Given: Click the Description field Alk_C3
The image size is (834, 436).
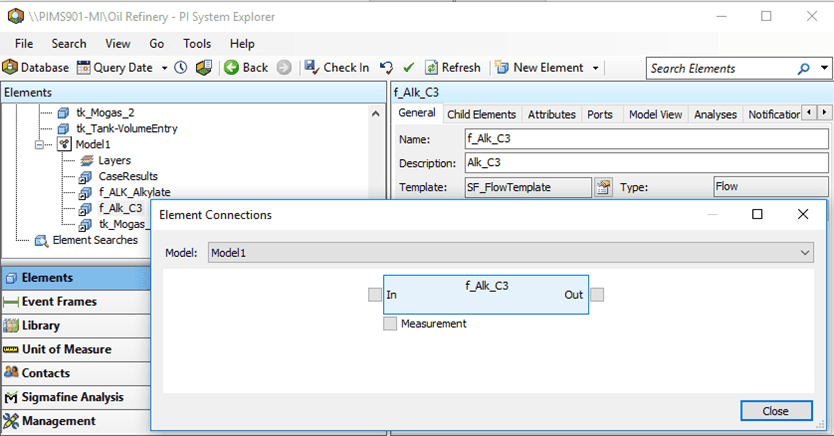Looking at the screenshot, I should (x=646, y=163).
